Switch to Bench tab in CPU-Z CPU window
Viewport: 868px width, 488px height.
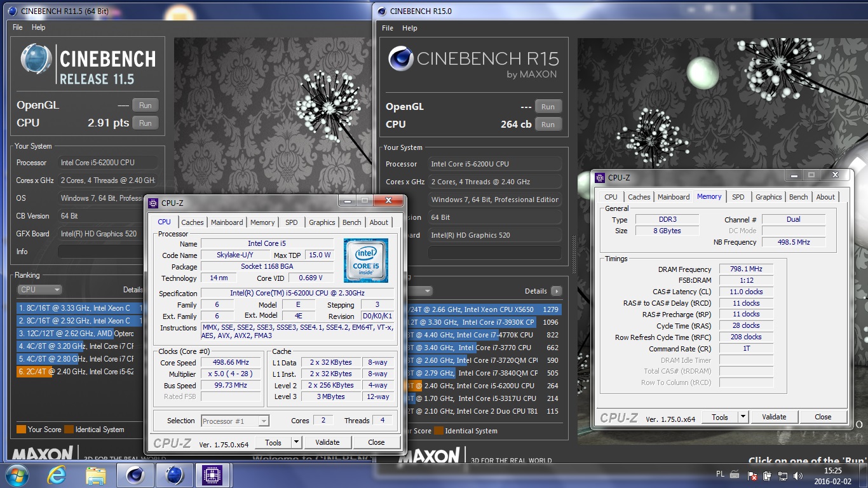click(352, 222)
